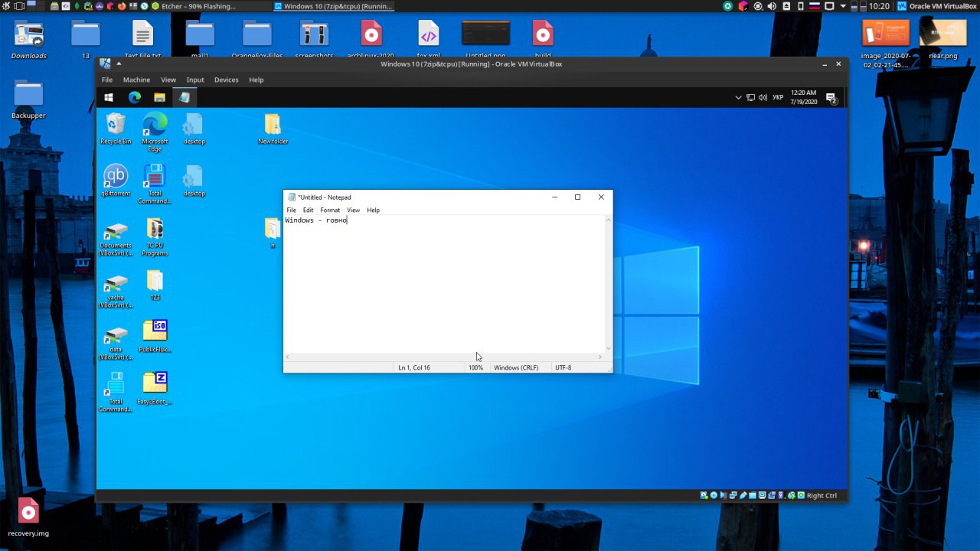Select the data (VBoxSvr) network drive icon
Screen dimensions: 980x551
[x=116, y=343]
